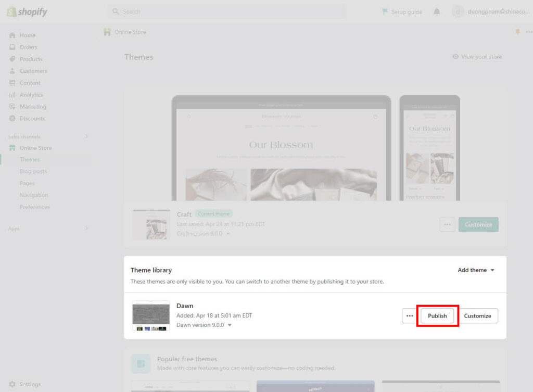Click the Customers person icon

tap(12, 71)
